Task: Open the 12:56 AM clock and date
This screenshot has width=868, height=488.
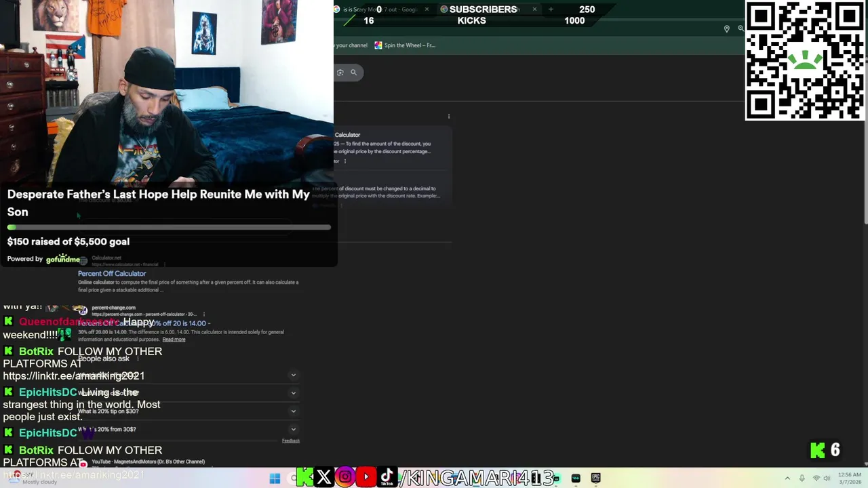Action: (x=850, y=479)
